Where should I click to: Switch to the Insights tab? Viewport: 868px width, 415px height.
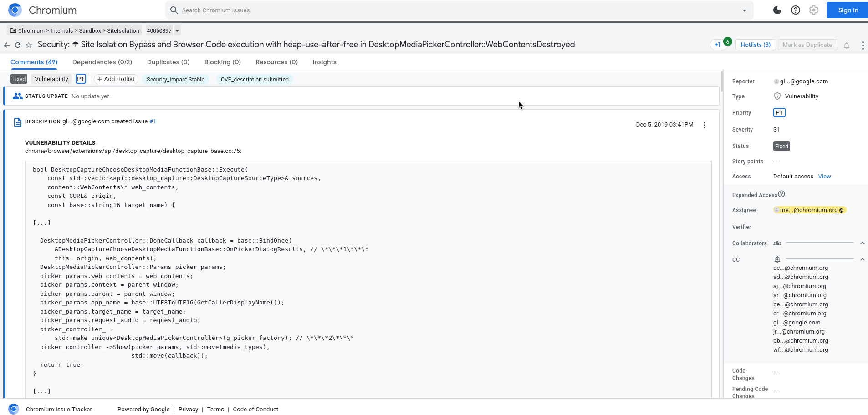[x=324, y=62]
